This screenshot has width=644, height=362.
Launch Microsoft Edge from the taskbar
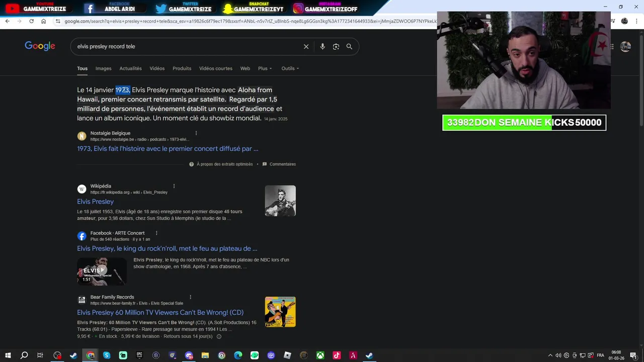[238, 355]
